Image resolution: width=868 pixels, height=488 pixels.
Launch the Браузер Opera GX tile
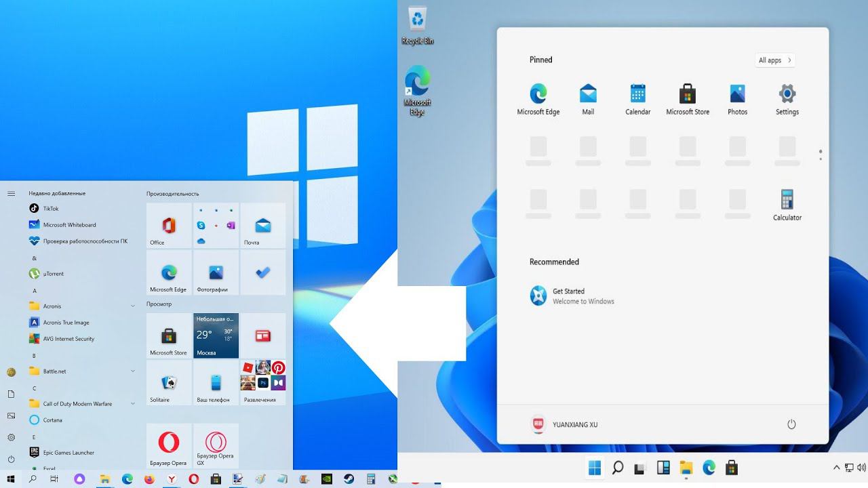[216, 446]
